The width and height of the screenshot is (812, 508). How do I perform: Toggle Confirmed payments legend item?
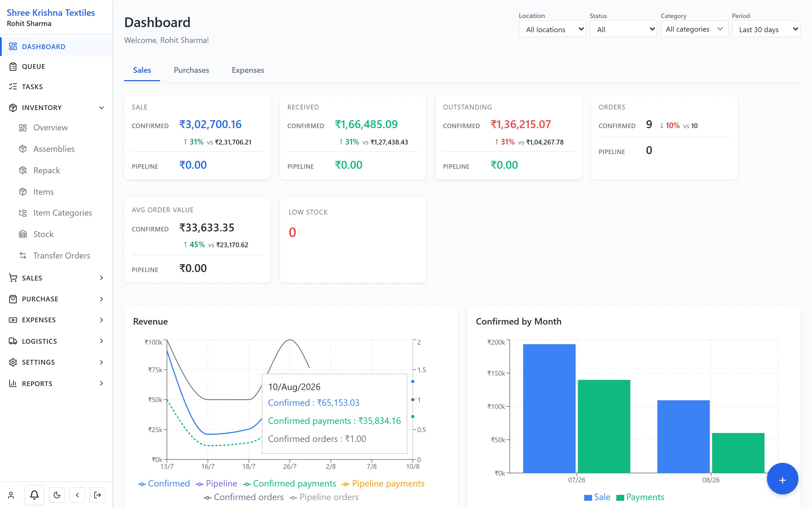(x=290, y=483)
